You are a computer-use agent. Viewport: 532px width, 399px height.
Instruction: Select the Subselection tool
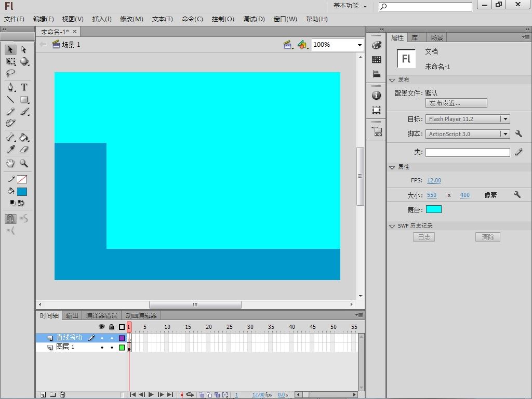click(24, 49)
